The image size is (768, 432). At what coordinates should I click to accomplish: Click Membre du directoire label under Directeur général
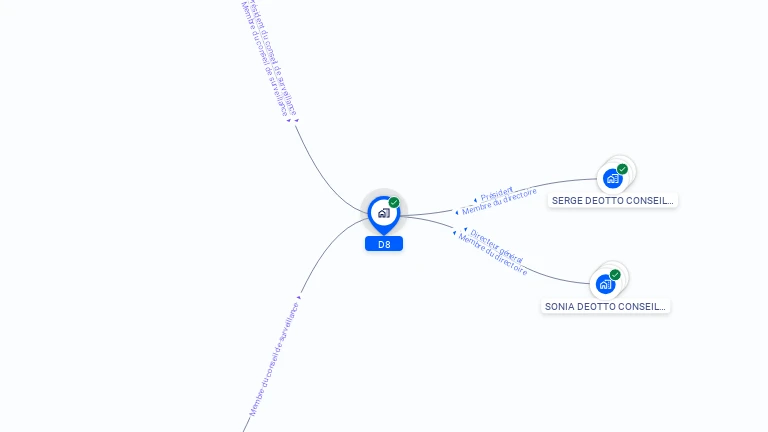point(492,254)
